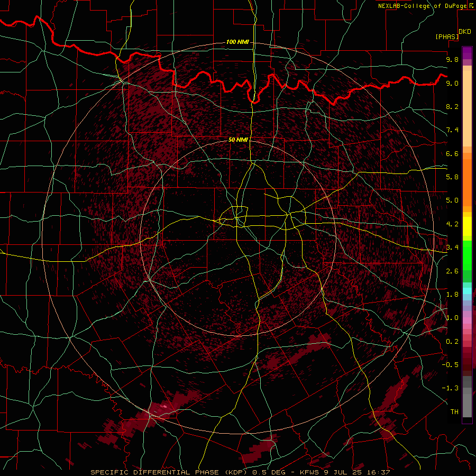Click the 5.0 value on color scale
This screenshot has width=476, height=476.
click(452, 200)
